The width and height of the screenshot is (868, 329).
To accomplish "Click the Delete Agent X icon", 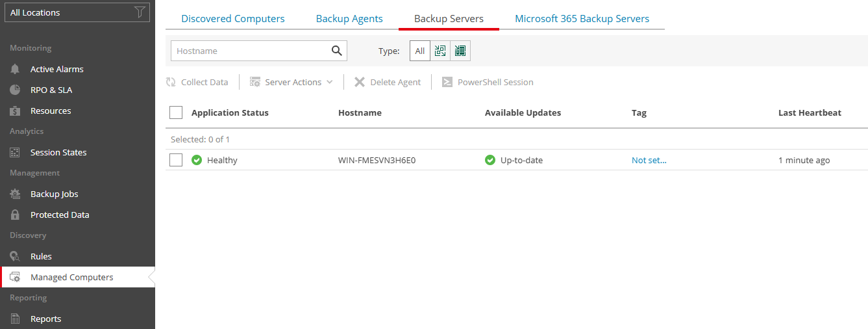I will pos(360,82).
